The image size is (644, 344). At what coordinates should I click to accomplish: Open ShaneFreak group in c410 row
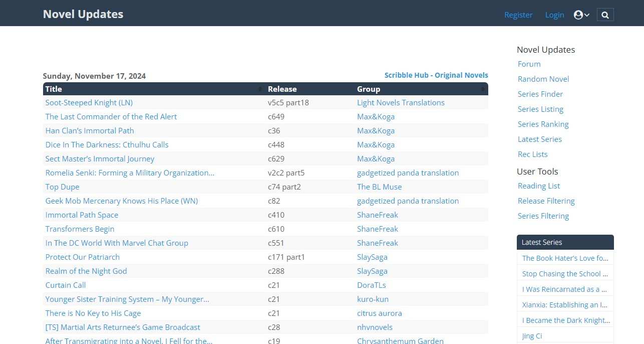coord(378,215)
